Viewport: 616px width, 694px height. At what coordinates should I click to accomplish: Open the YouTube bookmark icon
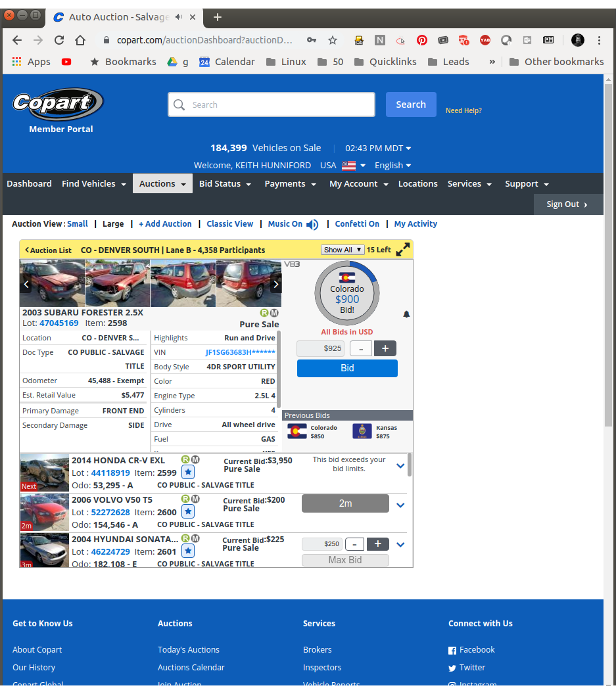66,62
